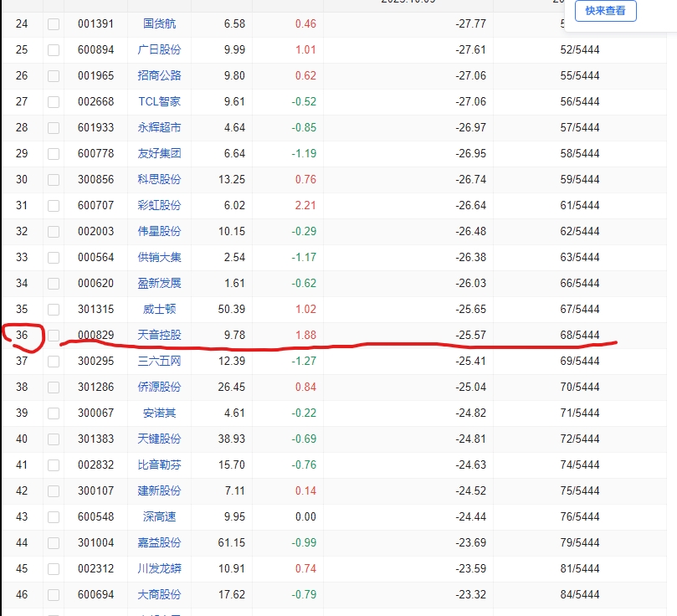Image resolution: width=677 pixels, height=616 pixels.
Task: Toggle the checkbox for 嘉益股份
Action: (54, 543)
